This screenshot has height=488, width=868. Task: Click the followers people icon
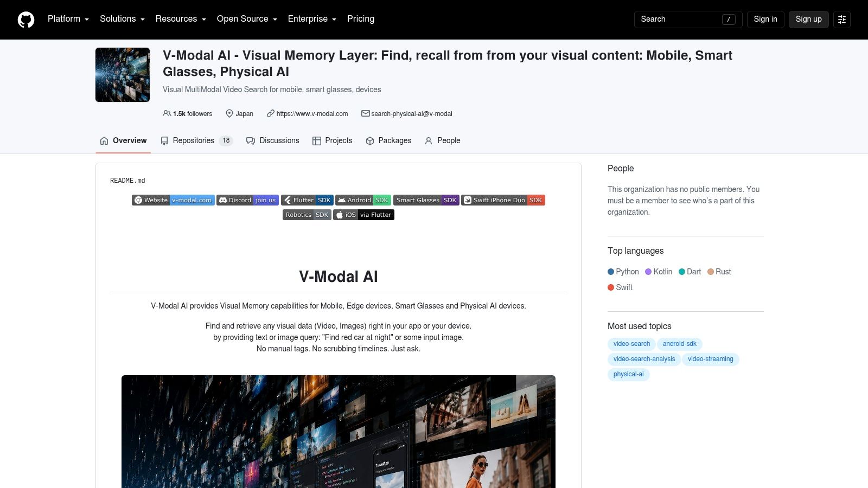[x=167, y=113]
